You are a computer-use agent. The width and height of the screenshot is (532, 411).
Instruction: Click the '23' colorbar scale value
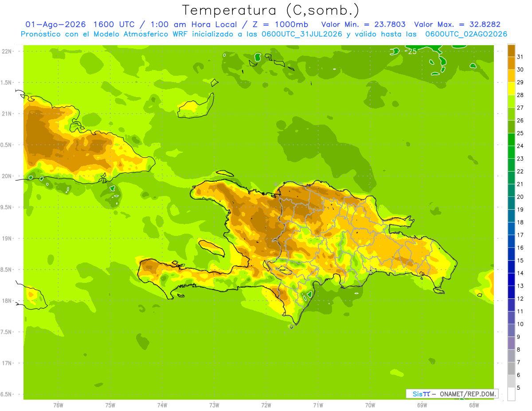point(520,159)
